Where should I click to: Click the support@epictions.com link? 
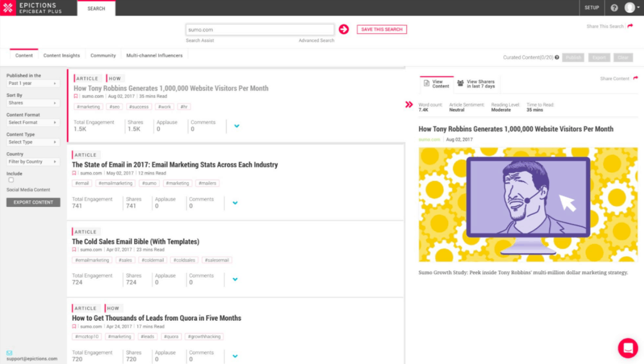point(32,359)
